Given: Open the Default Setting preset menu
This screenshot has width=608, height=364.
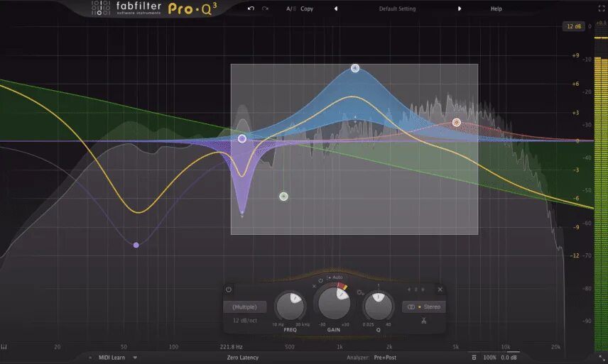Looking at the screenshot, I should pos(397,9).
